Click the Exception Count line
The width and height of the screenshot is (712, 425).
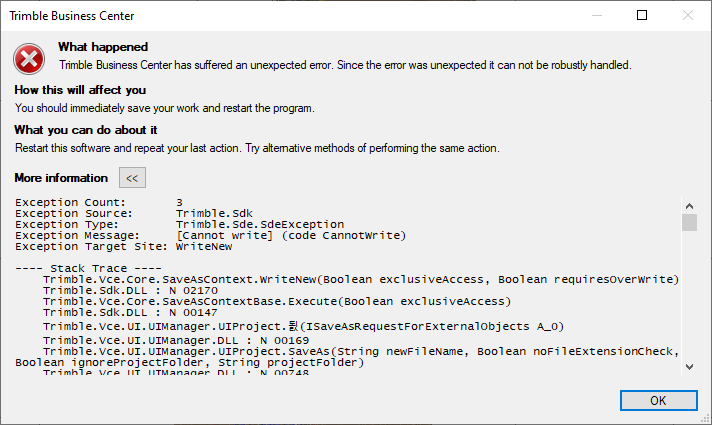(x=100, y=203)
